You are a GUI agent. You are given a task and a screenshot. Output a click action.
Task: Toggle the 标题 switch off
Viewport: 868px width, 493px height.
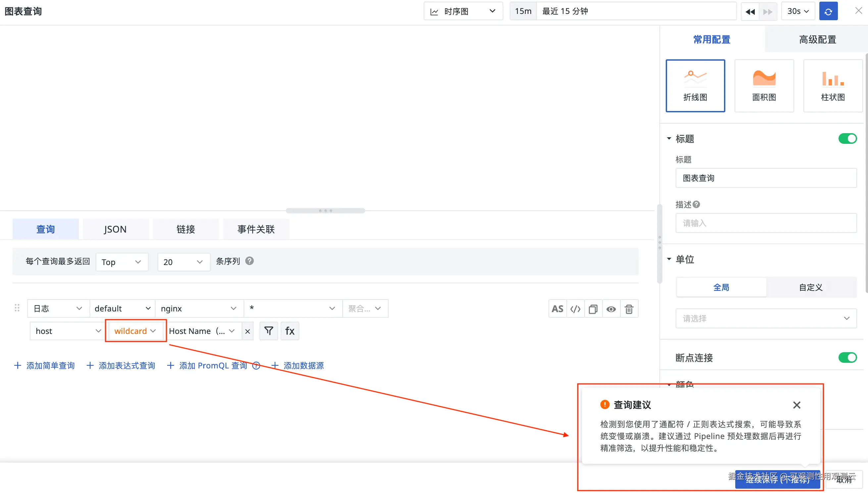[x=847, y=138]
